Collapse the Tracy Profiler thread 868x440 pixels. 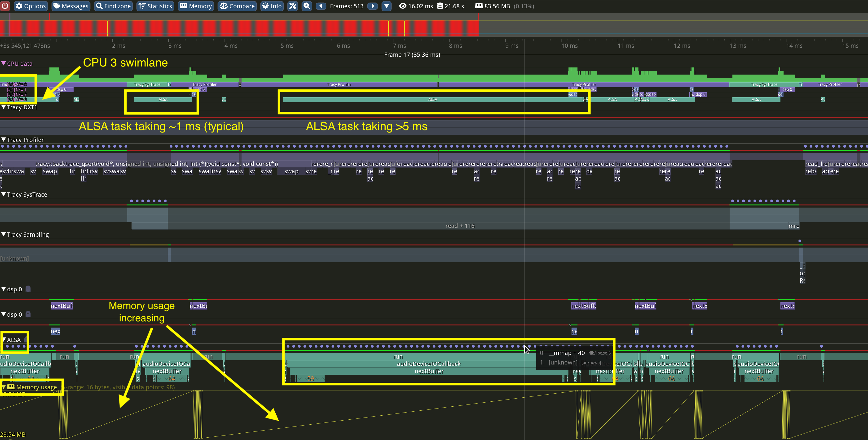[4, 140]
